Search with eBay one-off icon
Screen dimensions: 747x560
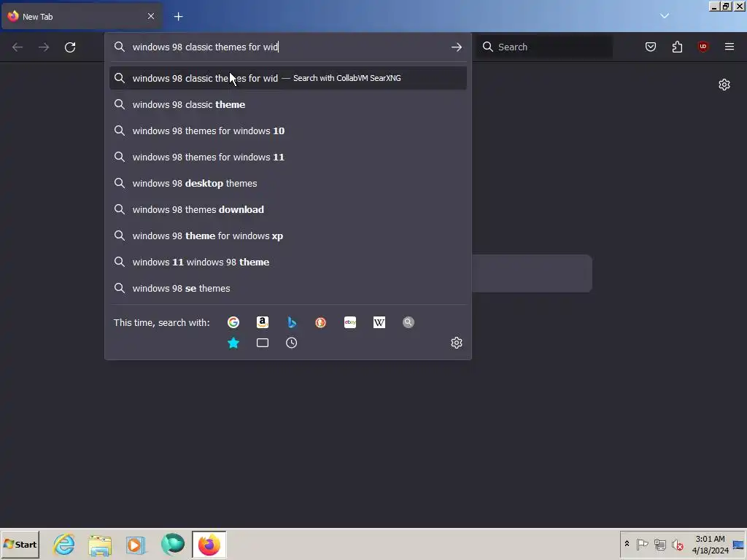[350, 322]
